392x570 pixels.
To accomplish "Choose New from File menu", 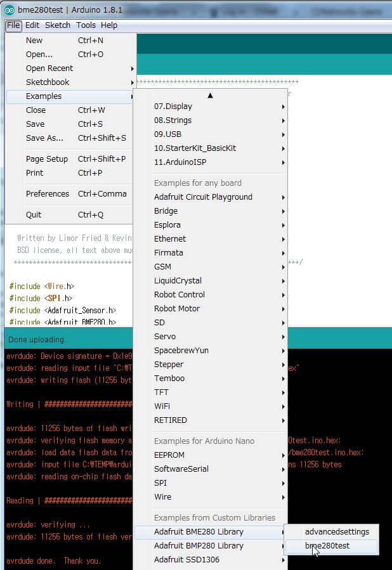I will tap(70, 41).
